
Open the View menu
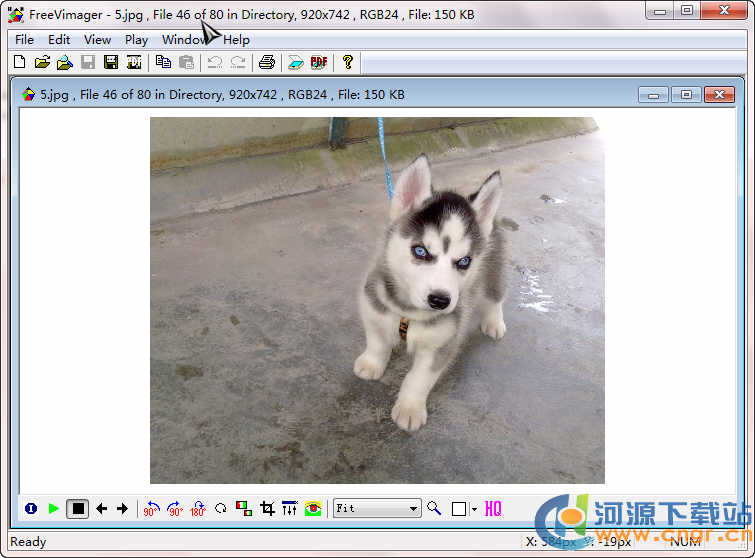[x=97, y=39]
